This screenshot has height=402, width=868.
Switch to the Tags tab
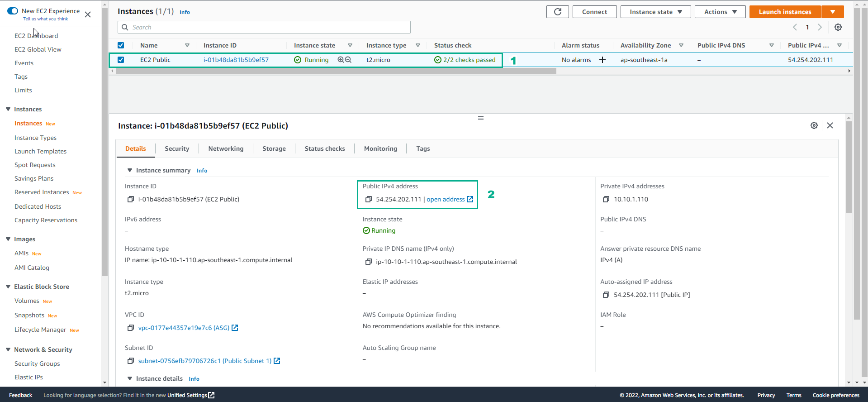pos(423,148)
